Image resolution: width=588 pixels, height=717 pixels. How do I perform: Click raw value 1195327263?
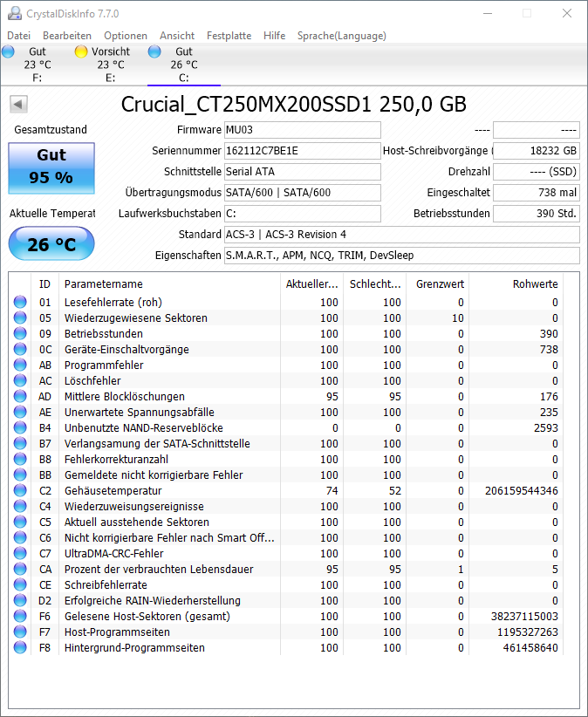528,632
